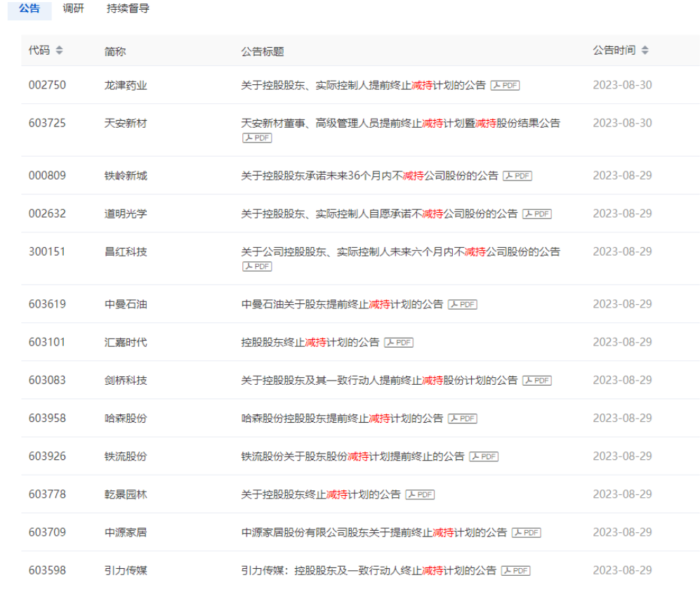Click stock code 000809
700x592 pixels.
47,176
